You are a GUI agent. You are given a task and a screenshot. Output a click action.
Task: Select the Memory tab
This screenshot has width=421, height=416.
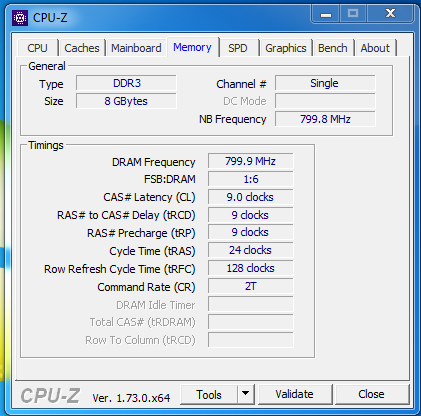click(192, 47)
